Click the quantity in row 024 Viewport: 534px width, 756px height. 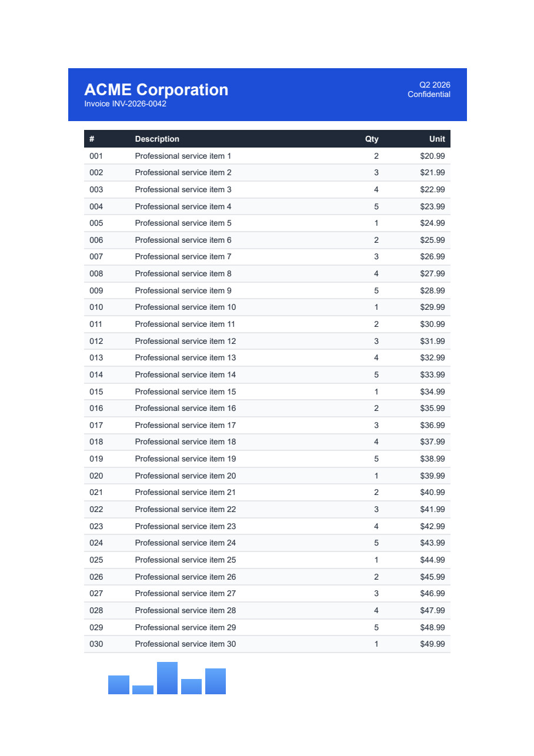[376, 543]
